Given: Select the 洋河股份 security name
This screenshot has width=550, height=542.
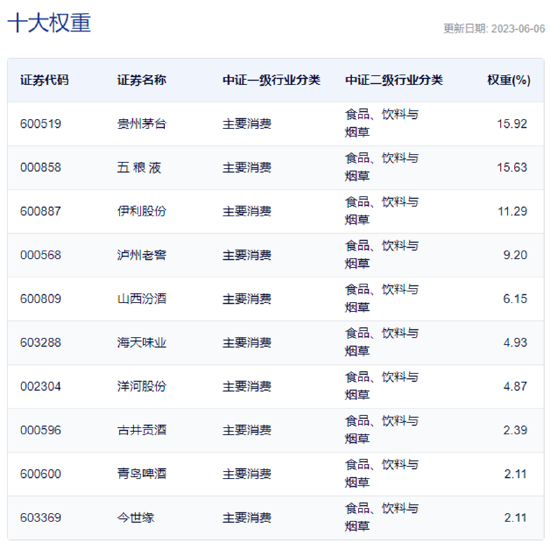Looking at the screenshot, I should click(142, 387).
